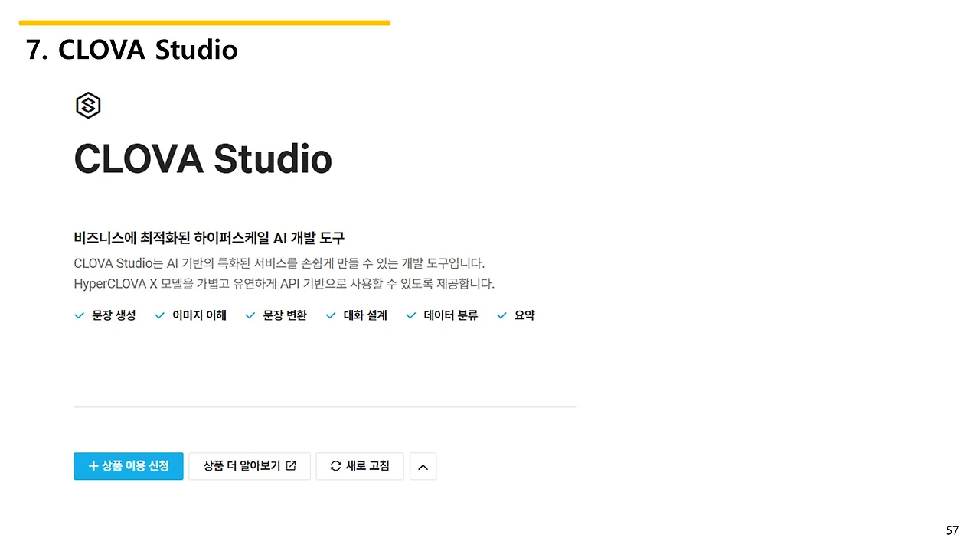Screen dimensions: 980x551
Task: Click the plus icon on 상품 이용 신청
Action: click(93, 465)
